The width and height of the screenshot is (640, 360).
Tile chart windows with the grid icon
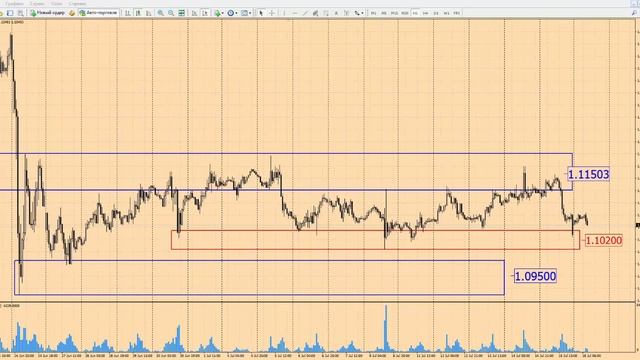(x=181, y=13)
